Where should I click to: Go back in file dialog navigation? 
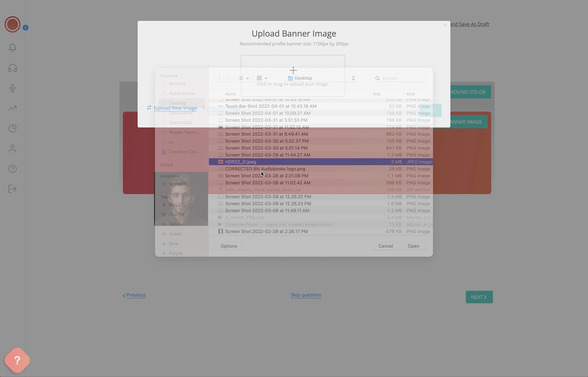(220, 78)
